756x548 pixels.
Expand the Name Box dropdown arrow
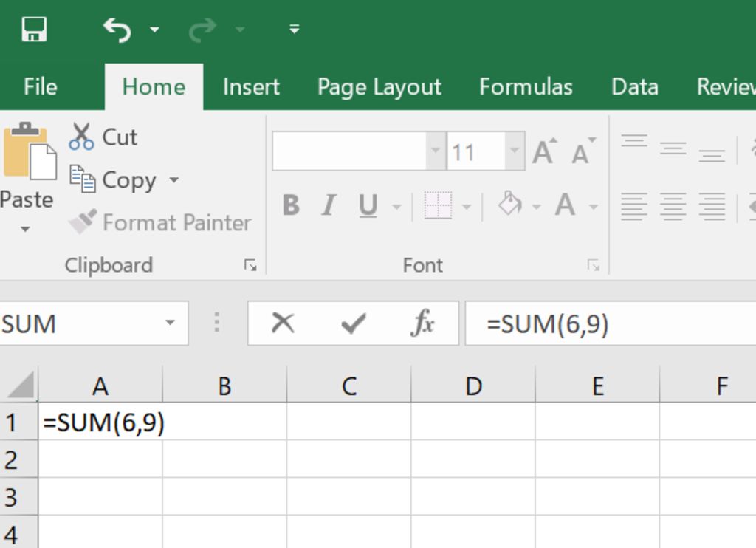[171, 323]
